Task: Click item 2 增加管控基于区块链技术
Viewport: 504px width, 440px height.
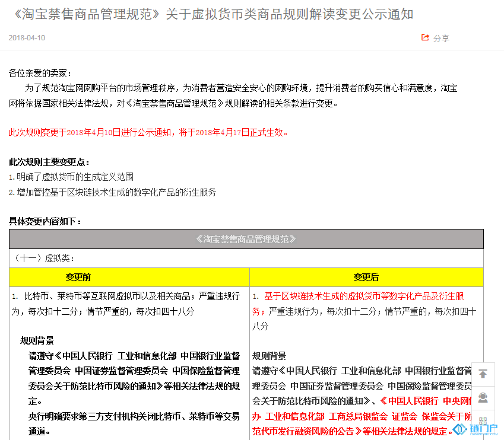Action: (113, 192)
